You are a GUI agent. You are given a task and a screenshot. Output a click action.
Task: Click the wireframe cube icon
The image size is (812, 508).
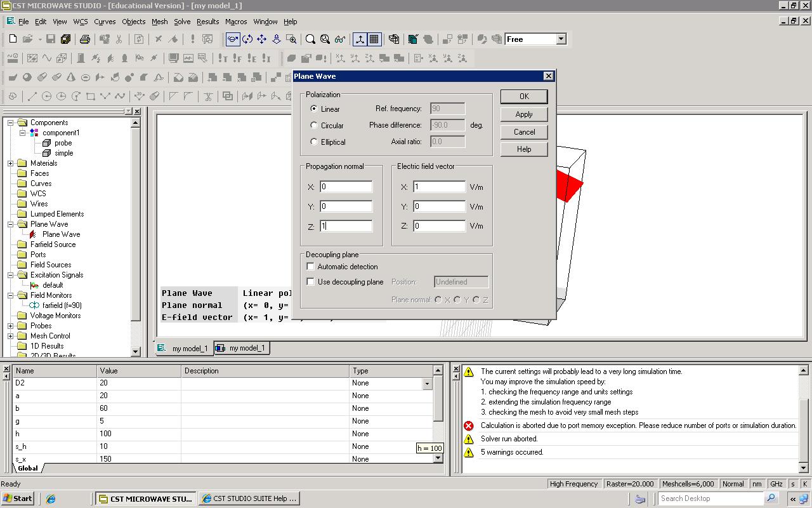click(394, 39)
